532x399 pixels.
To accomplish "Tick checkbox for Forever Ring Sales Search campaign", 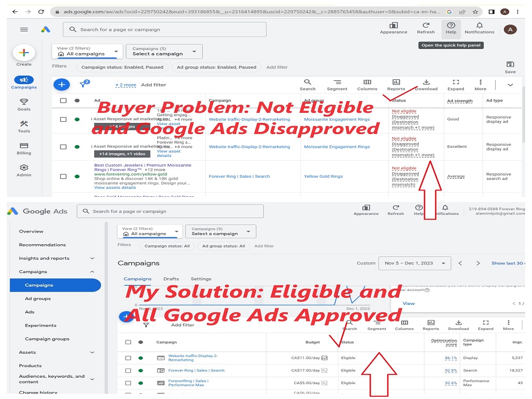I will click(x=128, y=370).
